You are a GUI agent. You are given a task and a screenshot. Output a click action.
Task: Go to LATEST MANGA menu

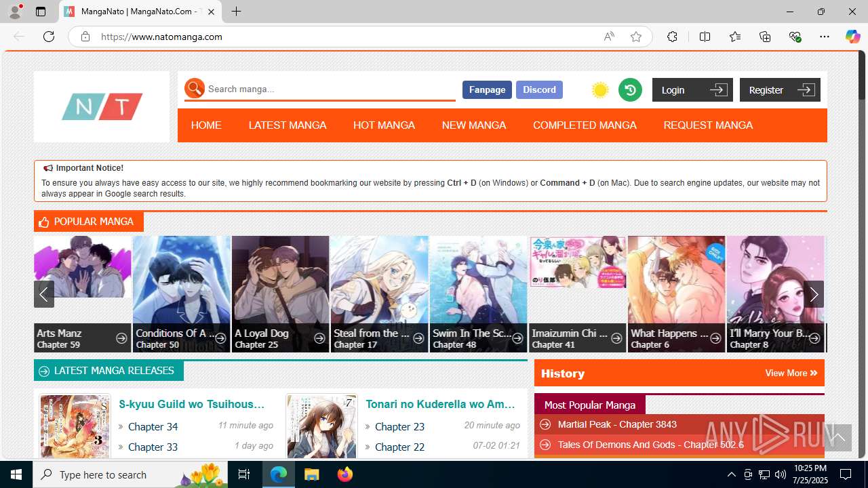click(288, 125)
